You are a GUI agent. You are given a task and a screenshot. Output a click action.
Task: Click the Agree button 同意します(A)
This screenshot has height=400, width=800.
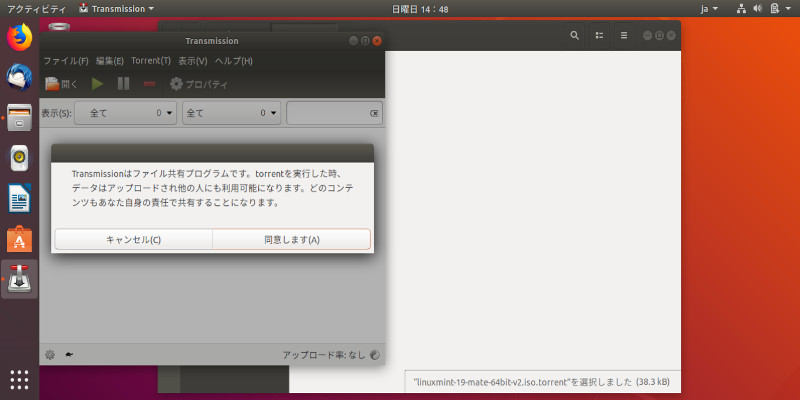tap(291, 239)
